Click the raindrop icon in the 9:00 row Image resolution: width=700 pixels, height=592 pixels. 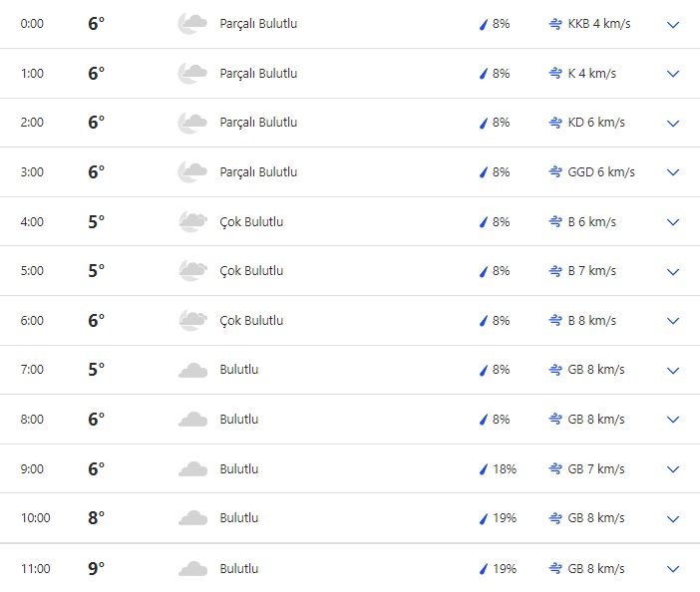pyautogui.click(x=484, y=468)
